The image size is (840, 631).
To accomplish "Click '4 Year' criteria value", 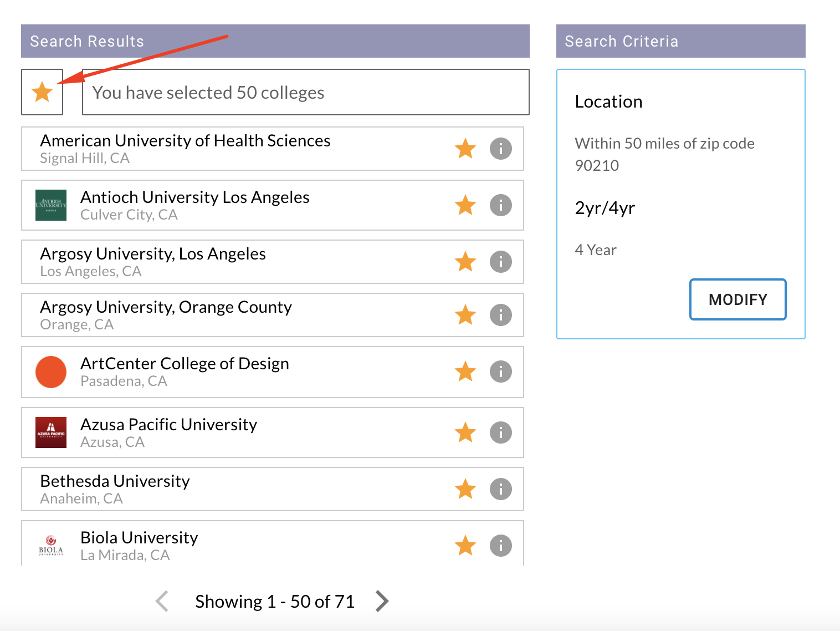I will tap(596, 250).
